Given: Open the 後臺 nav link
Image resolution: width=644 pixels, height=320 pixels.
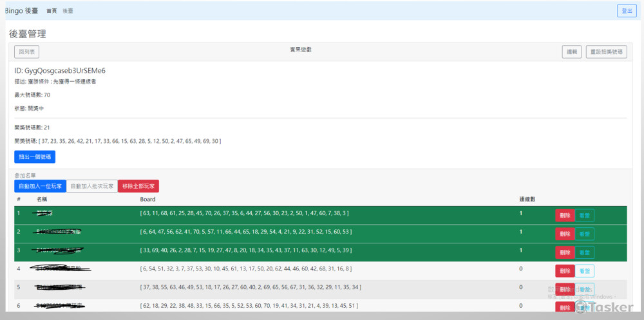Looking at the screenshot, I should [68, 11].
